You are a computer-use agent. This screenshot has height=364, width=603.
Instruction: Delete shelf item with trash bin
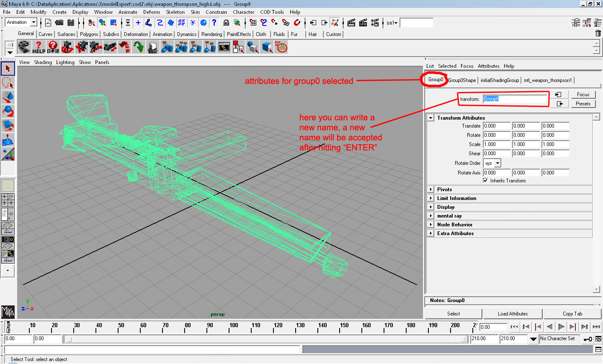click(598, 33)
